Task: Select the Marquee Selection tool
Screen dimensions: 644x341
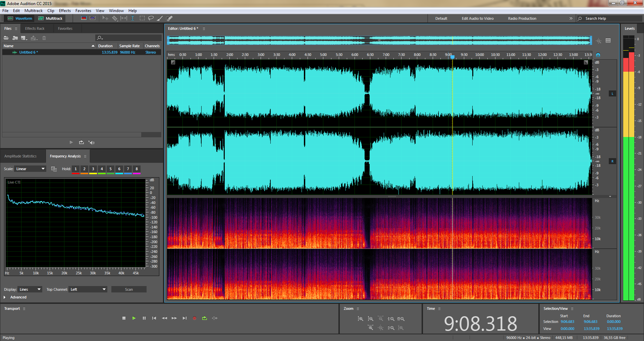Action: [142, 18]
